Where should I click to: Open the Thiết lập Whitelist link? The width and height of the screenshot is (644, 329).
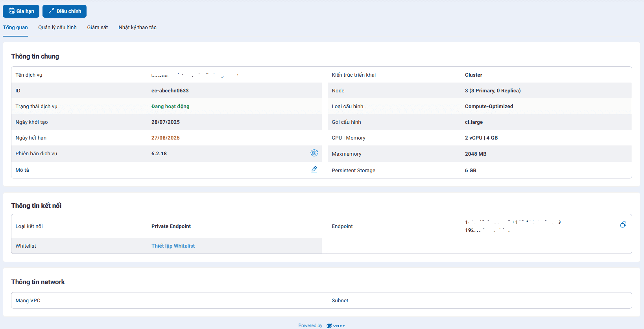173,246
